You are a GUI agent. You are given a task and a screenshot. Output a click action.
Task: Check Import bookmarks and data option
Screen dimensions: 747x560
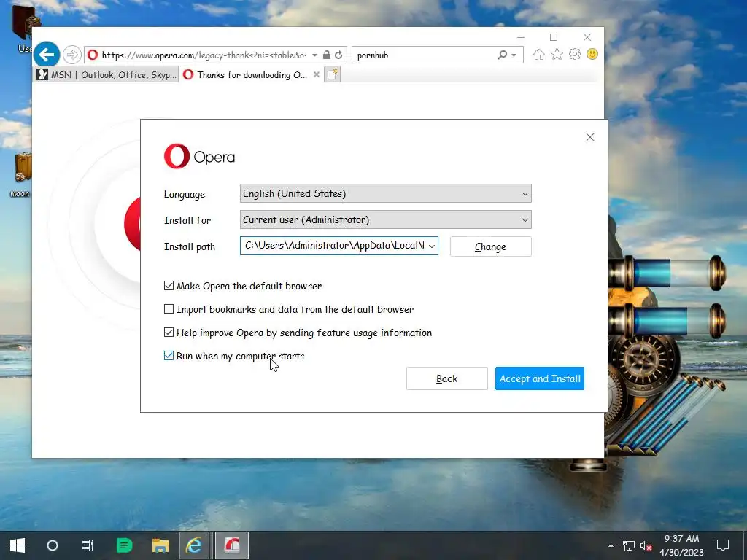(169, 309)
